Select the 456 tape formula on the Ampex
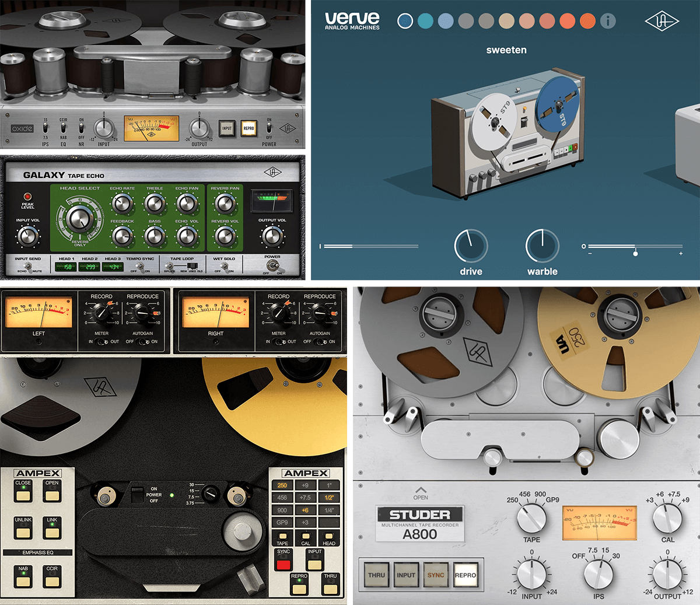Image resolution: width=700 pixels, height=605 pixels. 283,498
